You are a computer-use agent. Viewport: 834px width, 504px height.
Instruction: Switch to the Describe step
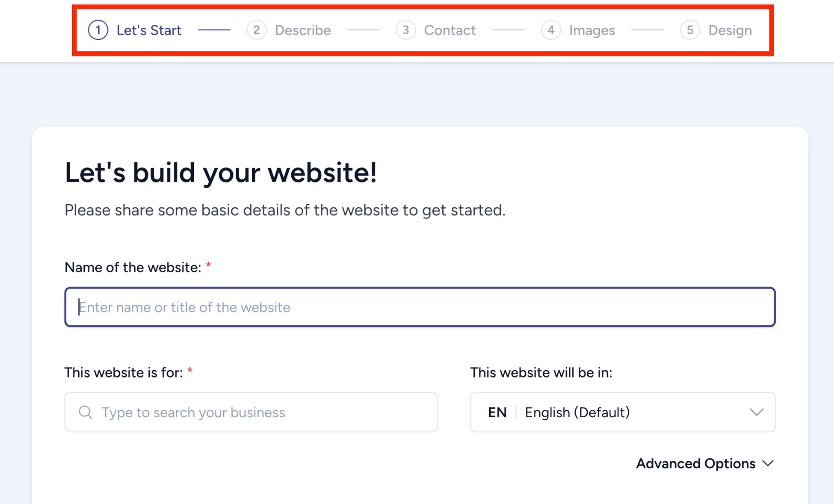point(303,30)
